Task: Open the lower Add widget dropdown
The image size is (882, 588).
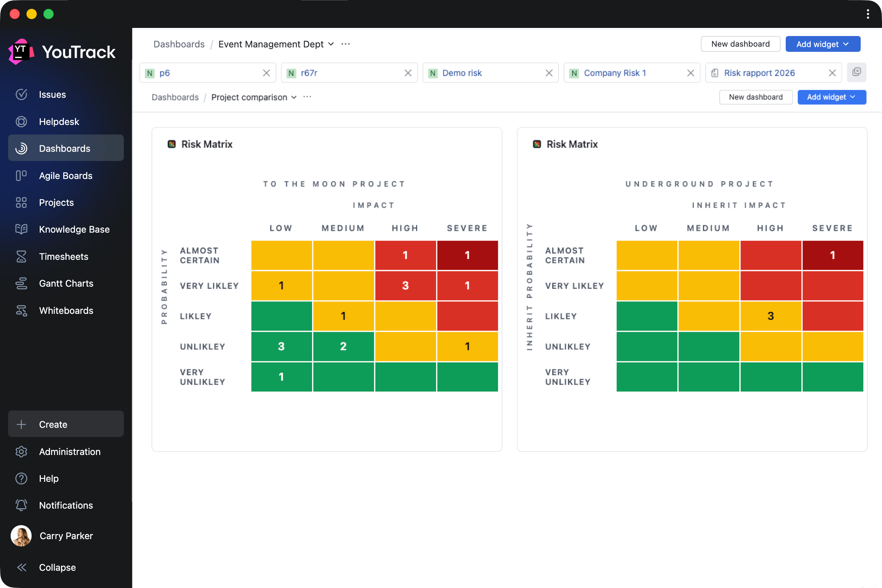Action: [831, 97]
